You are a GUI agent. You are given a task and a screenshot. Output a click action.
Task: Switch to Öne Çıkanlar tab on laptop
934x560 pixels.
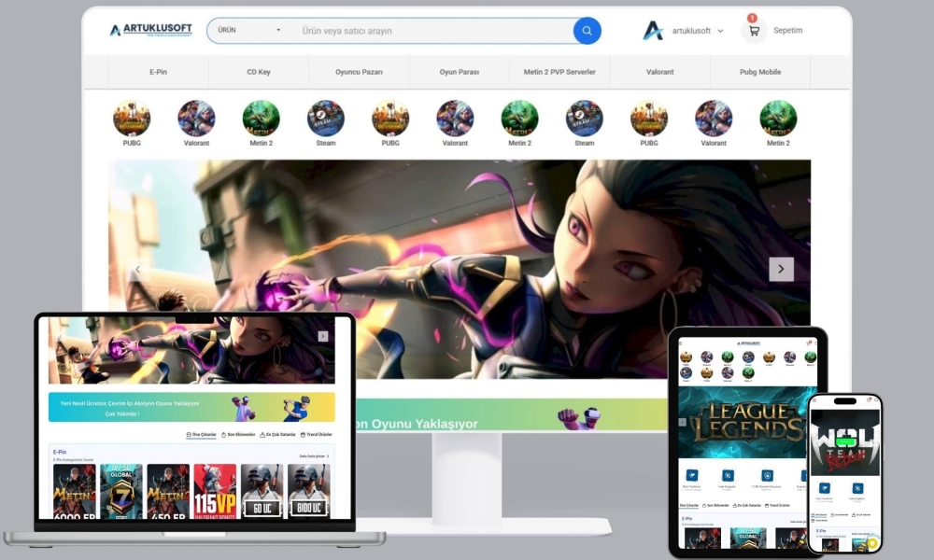point(202,434)
